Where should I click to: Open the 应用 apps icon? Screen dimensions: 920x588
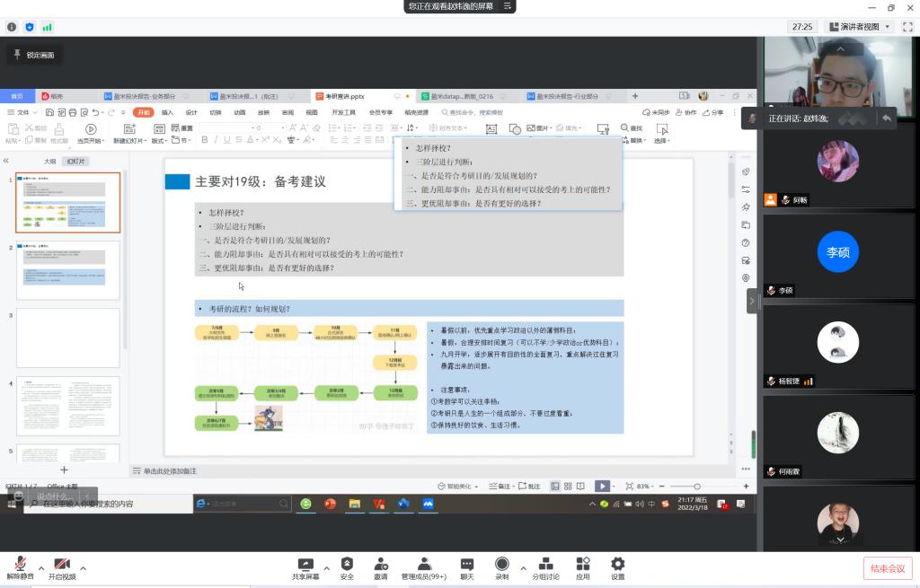pyautogui.click(x=582, y=566)
